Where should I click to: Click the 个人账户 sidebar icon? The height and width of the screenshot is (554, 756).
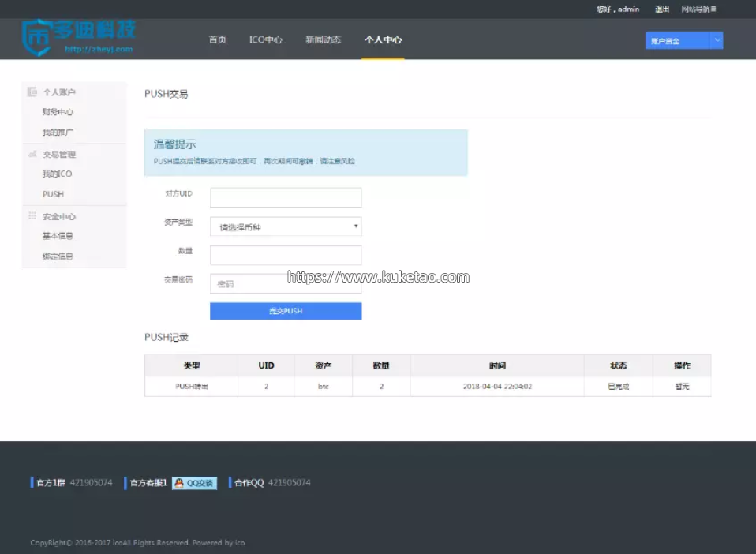[32, 92]
